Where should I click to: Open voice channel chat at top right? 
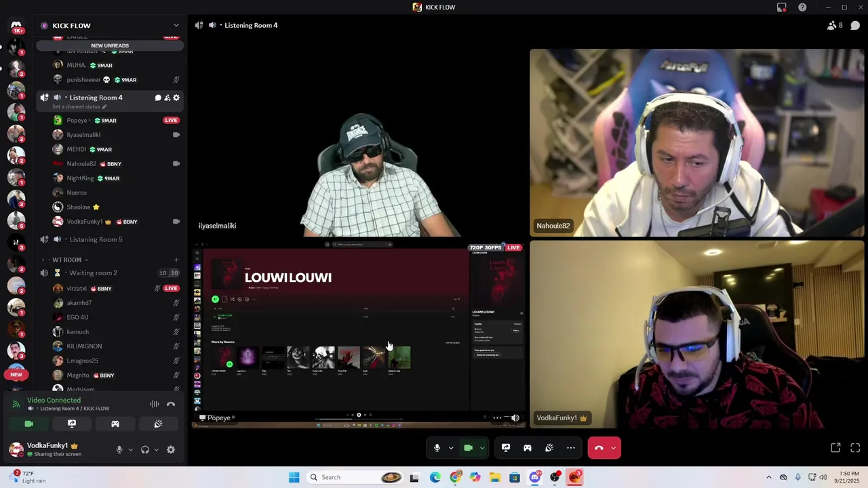(x=855, y=25)
